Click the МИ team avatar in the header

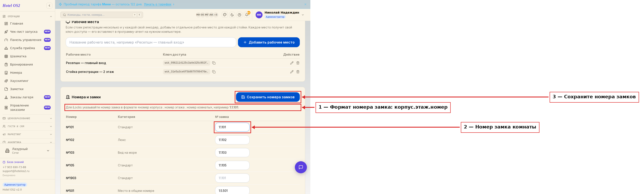(x=198, y=15)
